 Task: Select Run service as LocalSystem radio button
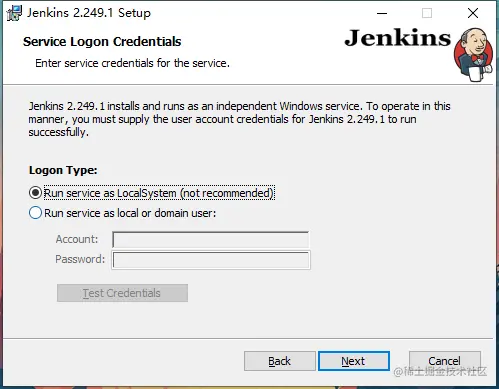pyautogui.click(x=35, y=193)
